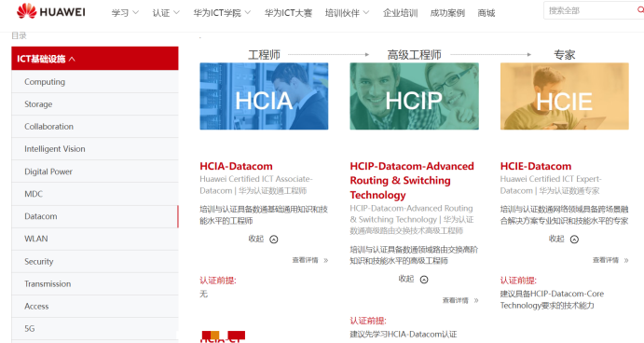Select 5G in sidebar
Image resolution: width=644 pixels, height=343 pixels.
pos(95,329)
